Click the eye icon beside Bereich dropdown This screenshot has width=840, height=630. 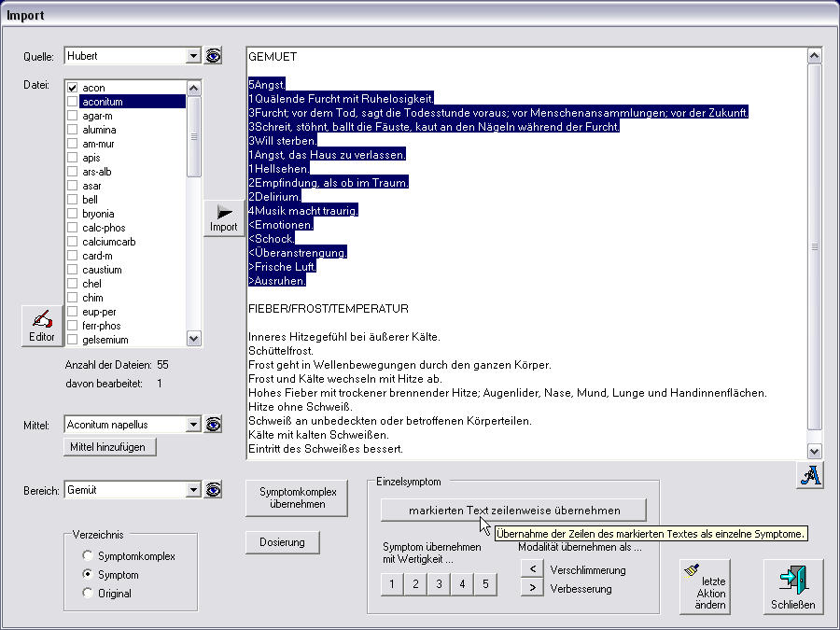click(214, 490)
